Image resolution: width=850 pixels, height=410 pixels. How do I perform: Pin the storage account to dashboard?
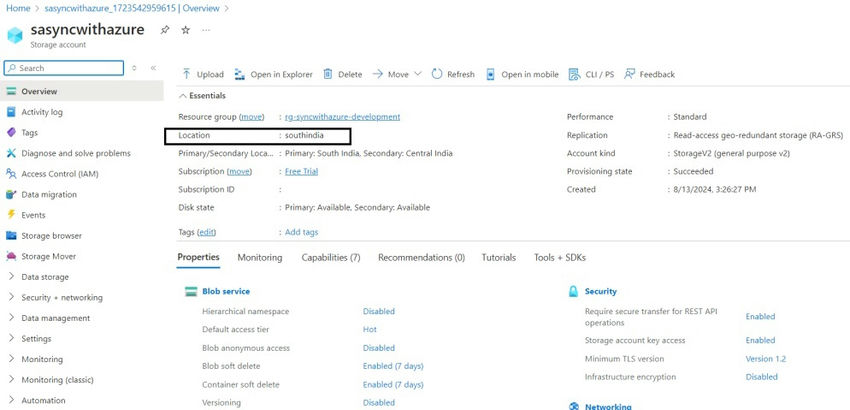(x=165, y=30)
